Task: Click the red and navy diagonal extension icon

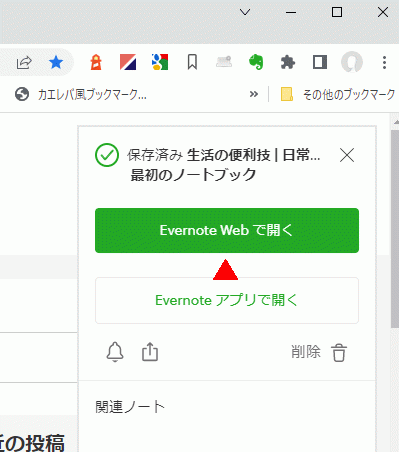Action: point(128,62)
